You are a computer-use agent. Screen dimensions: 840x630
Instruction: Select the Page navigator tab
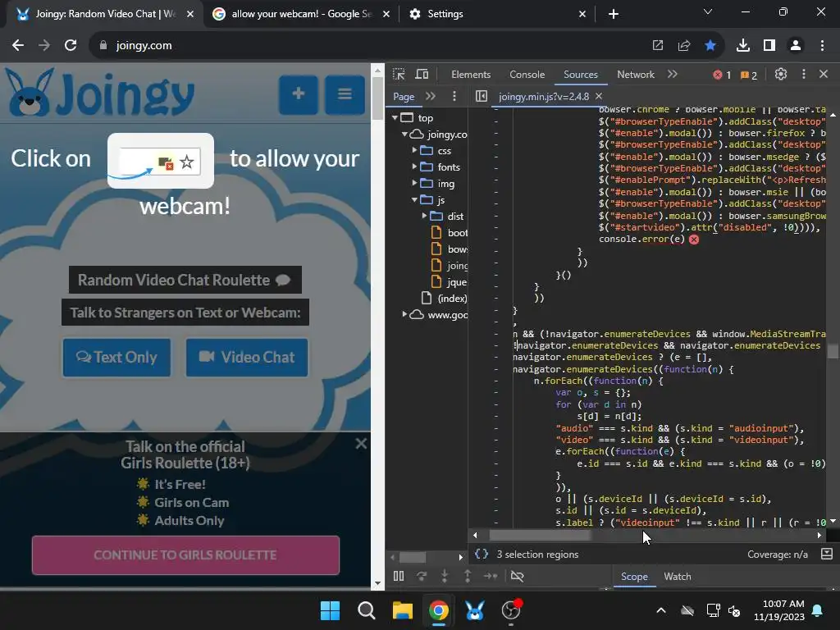404,97
